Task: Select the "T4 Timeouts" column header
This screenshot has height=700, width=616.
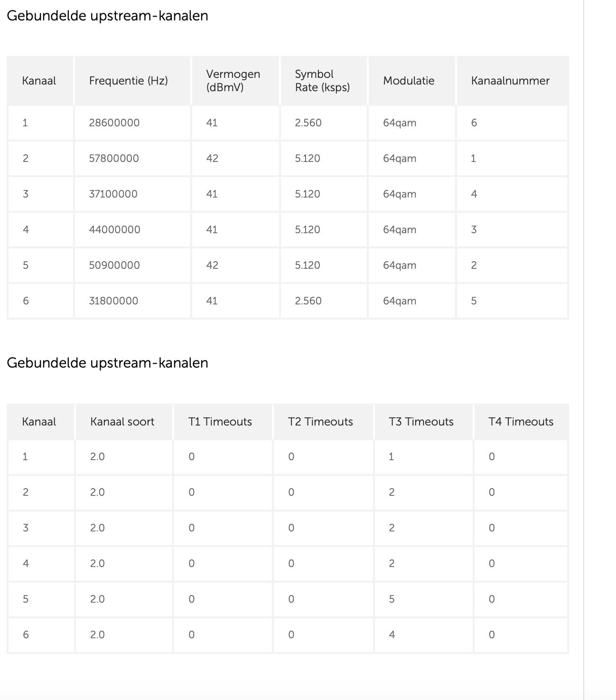Action: pyautogui.click(x=521, y=422)
